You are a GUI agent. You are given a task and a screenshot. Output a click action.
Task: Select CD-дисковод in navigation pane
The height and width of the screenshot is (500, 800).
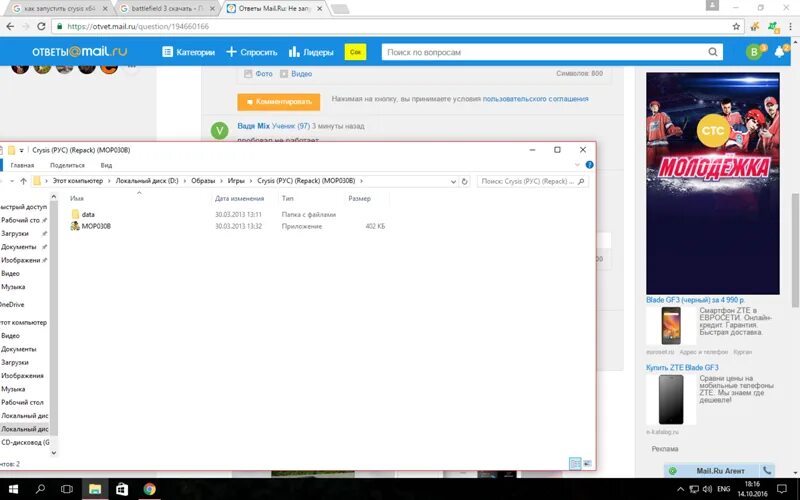[x=25, y=442]
